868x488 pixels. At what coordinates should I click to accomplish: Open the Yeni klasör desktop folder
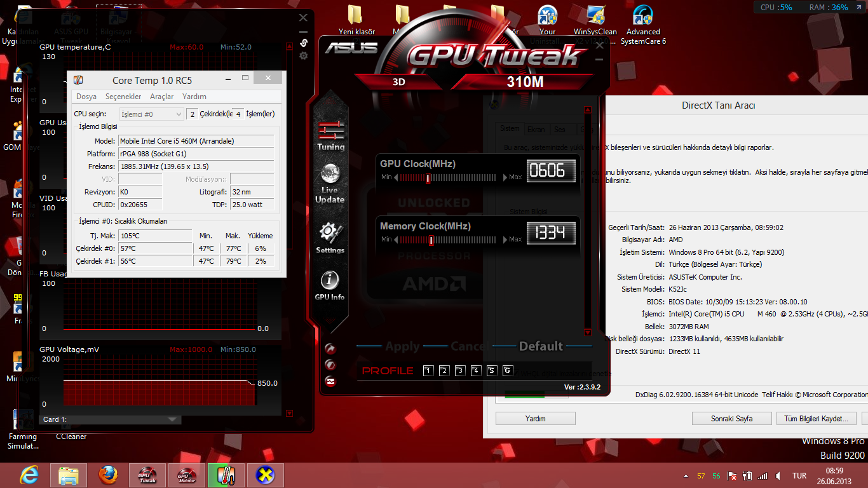coord(356,20)
